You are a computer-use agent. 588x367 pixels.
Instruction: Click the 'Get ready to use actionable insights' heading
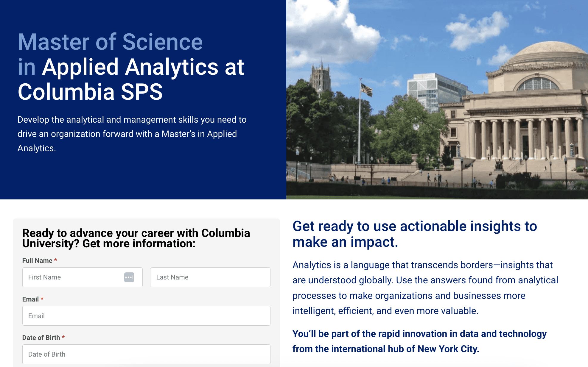tap(415, 234)
